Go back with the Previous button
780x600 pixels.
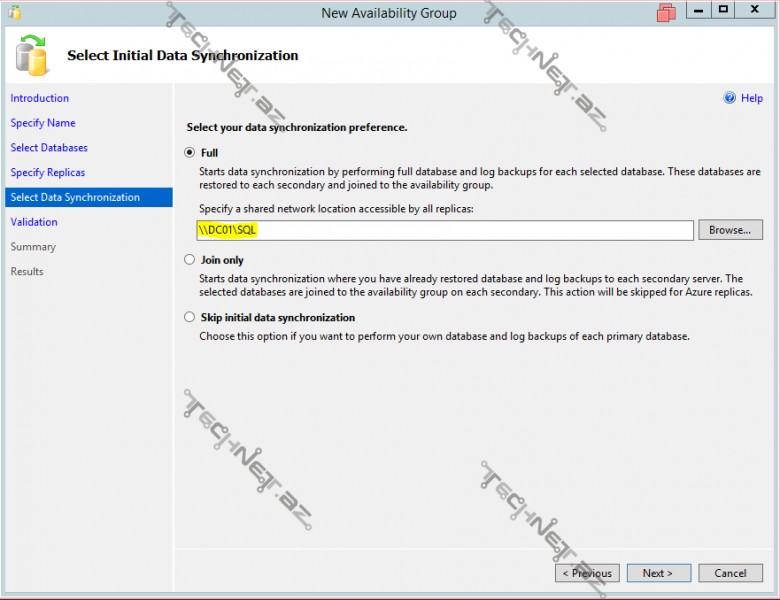click(587, 573)
